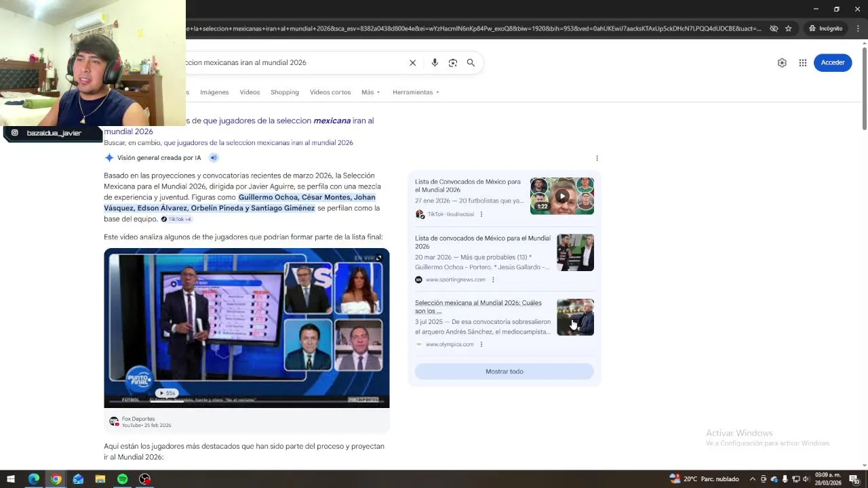Open the Windows Start menu

pos(11,479)
